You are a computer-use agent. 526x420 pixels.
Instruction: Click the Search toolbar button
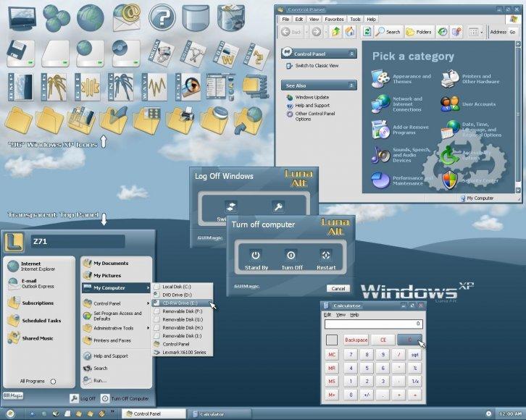(388, 32)
